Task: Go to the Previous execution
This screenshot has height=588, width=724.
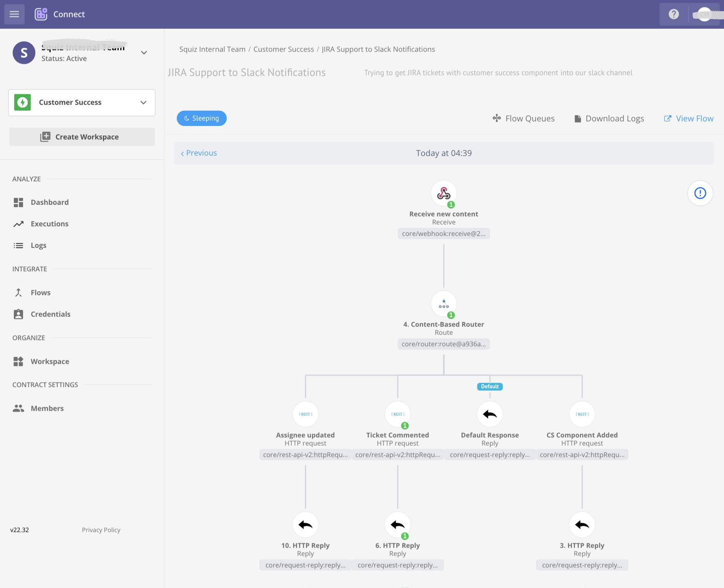Action: coord(199,153)
